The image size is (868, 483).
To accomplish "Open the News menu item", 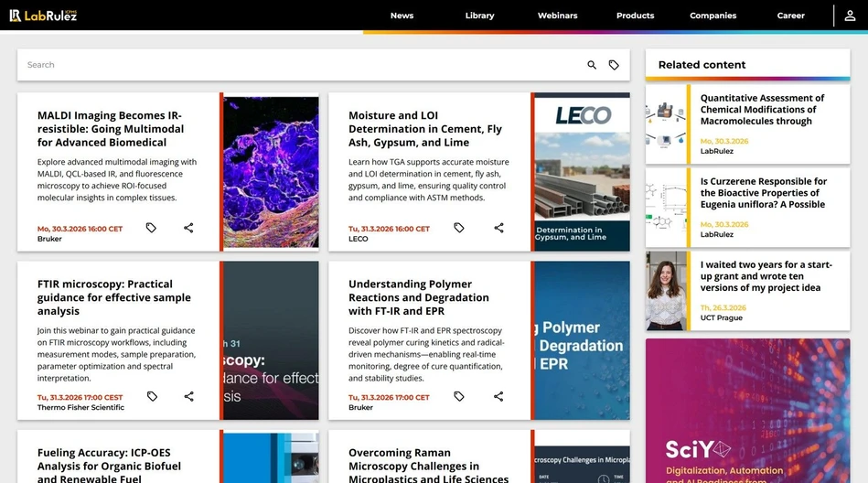I will (x=402, y=16).
